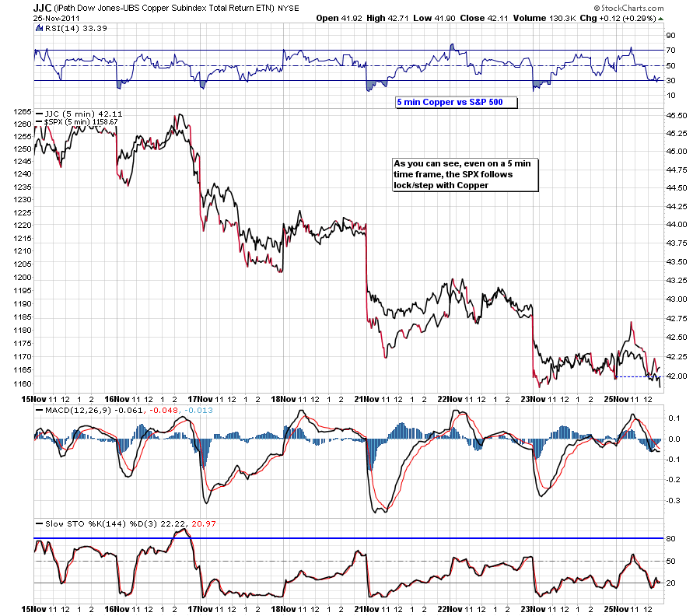
Task: Click 45.50 on the right JJC price axis
Action: (x=677, y=116)
